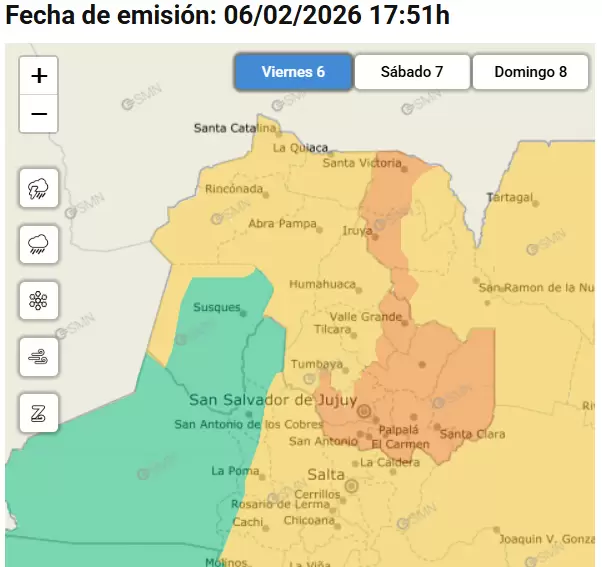Click the Santa Victoria label
The width and height of the screenshot is (602, 567).
tap(362, 163)
